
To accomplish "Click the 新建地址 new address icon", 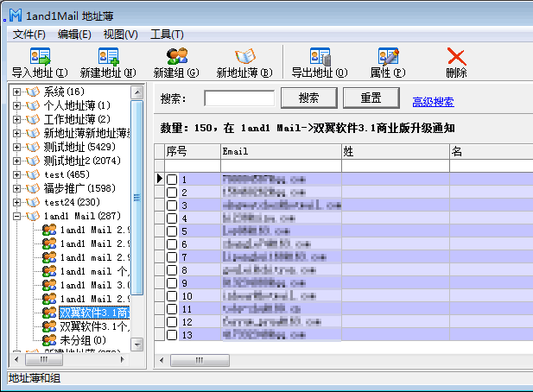I will click(x=108, y=57).
